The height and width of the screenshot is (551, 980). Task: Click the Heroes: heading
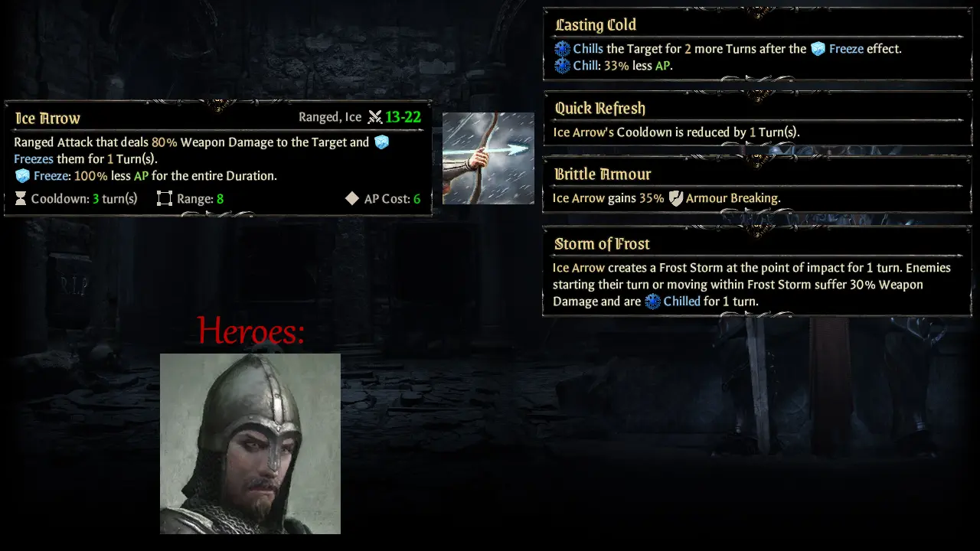pyautogui.click(x=251, y=331)
